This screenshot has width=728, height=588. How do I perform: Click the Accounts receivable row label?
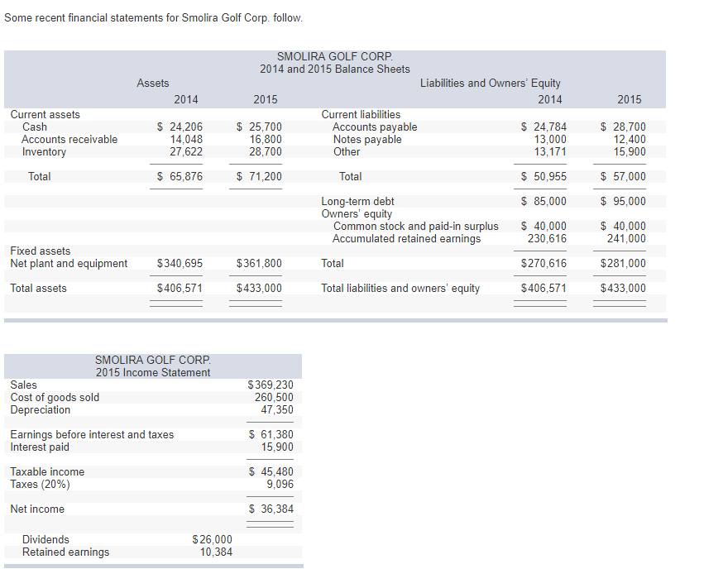[x=69, y=139]
